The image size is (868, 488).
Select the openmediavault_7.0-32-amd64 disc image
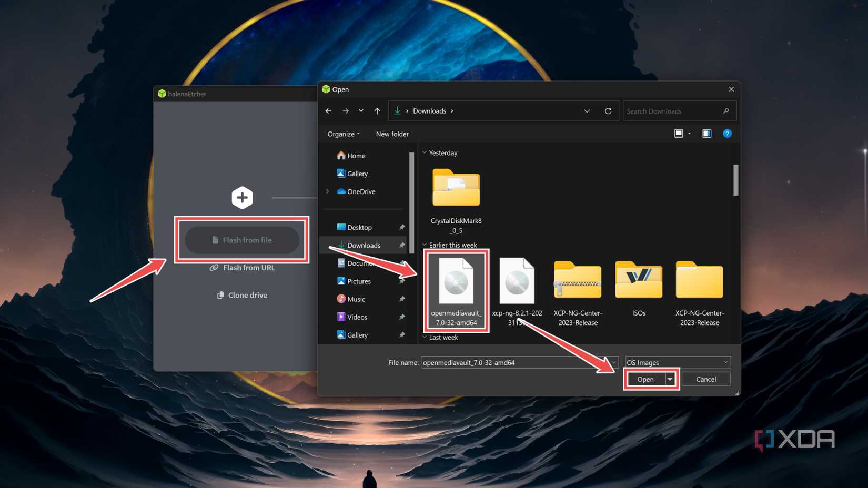click(x=456, y=291)
